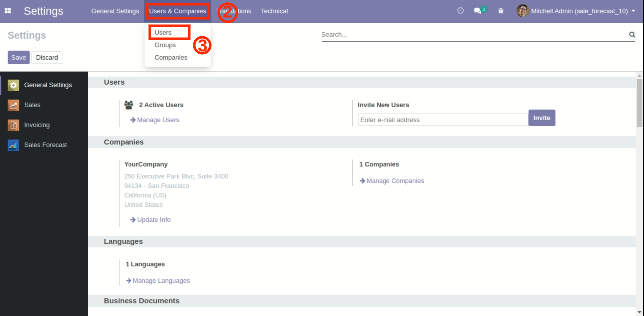Click the Sales Forecast icon in sidebar
644x316 pixels.
tap(14, 145)
